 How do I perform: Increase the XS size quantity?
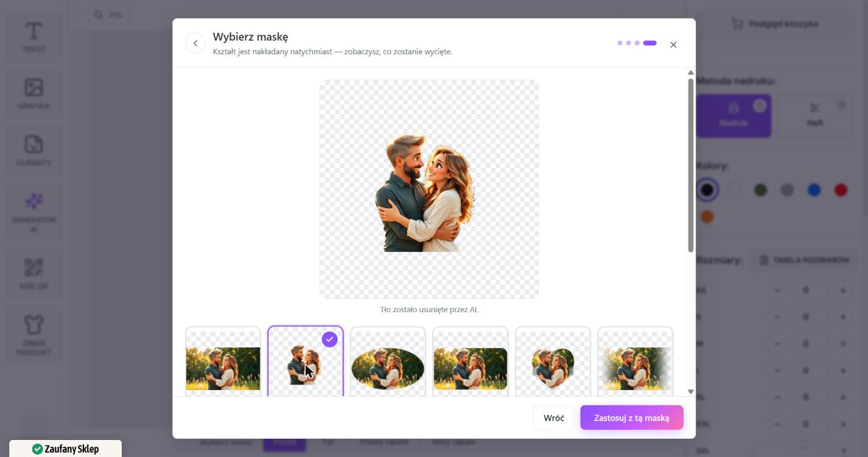(x=843, y=290)
